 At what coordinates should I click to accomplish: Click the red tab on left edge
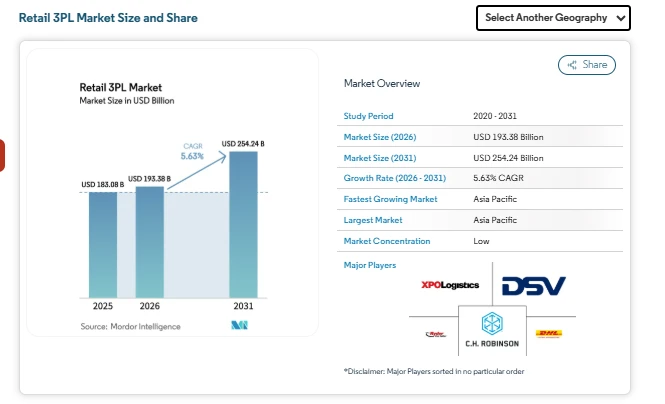click(x=2, y=155)
